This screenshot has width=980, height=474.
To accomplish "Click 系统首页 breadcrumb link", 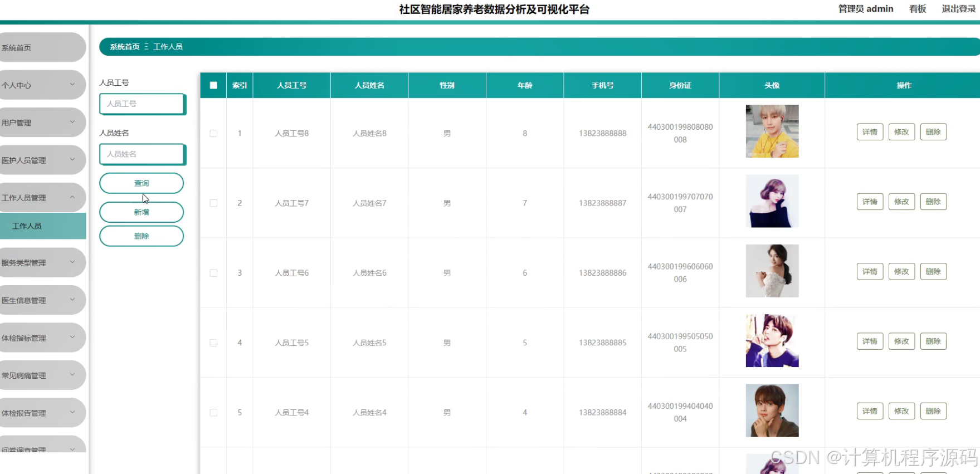I will click(125, 47).
